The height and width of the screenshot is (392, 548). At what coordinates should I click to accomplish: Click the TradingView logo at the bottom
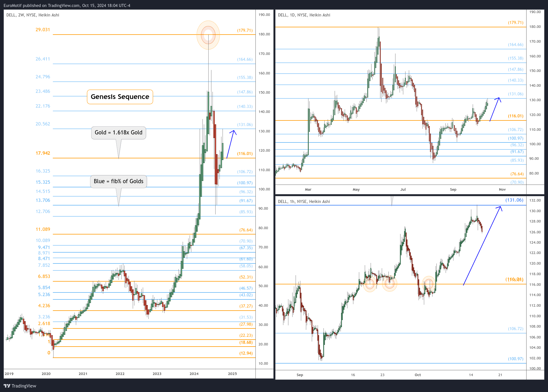[x=20, y=386]
